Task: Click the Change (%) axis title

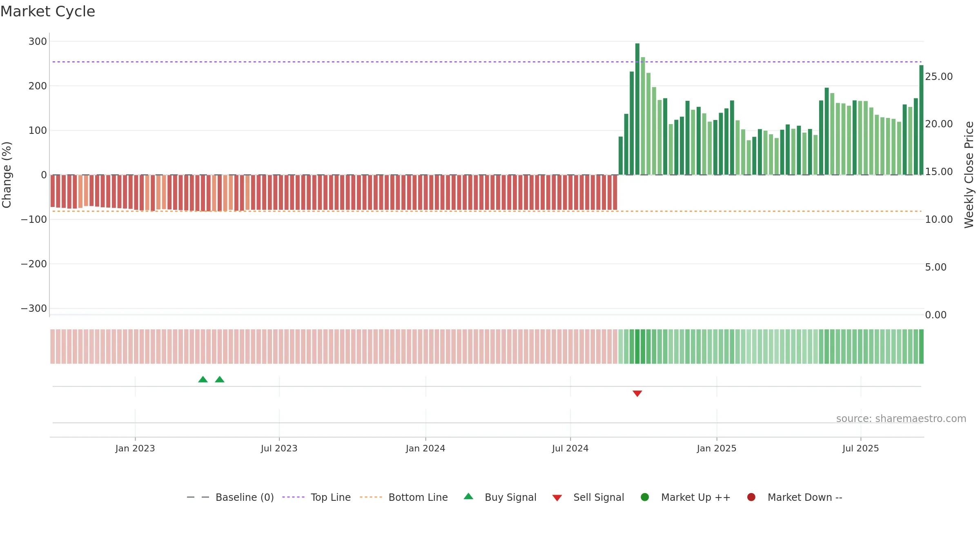Action: click(x=7, y=175)
